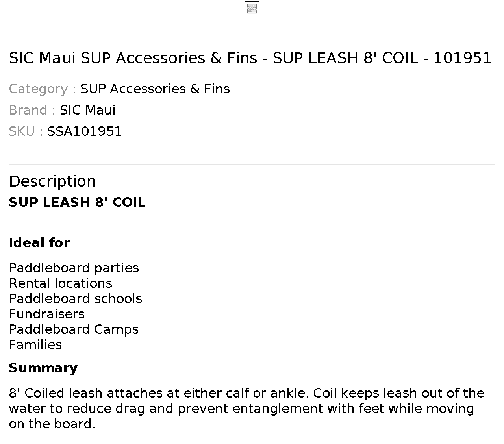504x444 pixels.
Task: Click the broken product image placeholder icon
Action: [252, 9]
